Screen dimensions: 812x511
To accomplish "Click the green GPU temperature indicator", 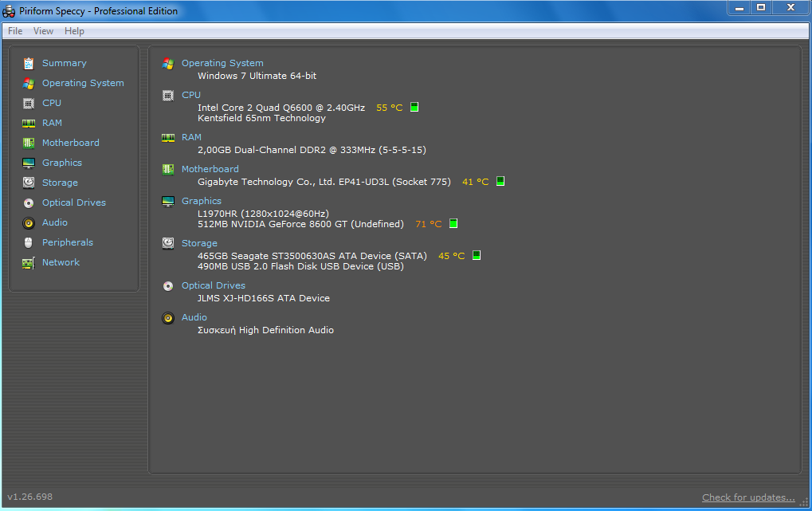I will click(453, 223).
